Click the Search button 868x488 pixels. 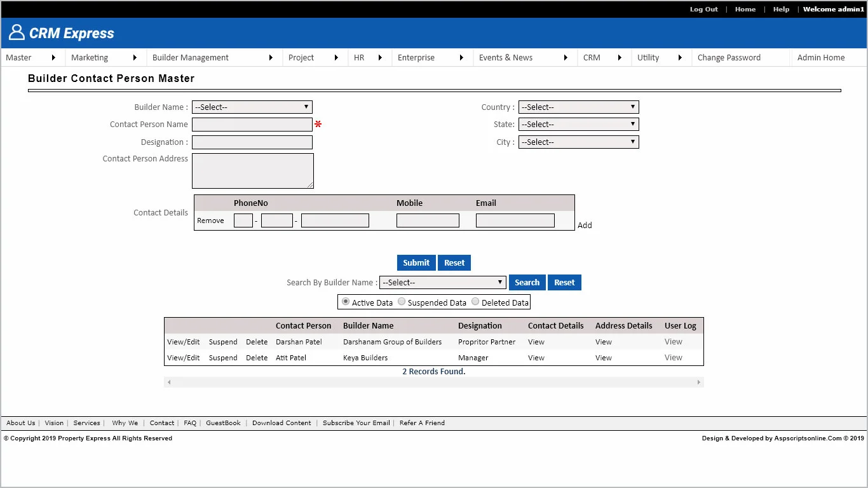527,282
